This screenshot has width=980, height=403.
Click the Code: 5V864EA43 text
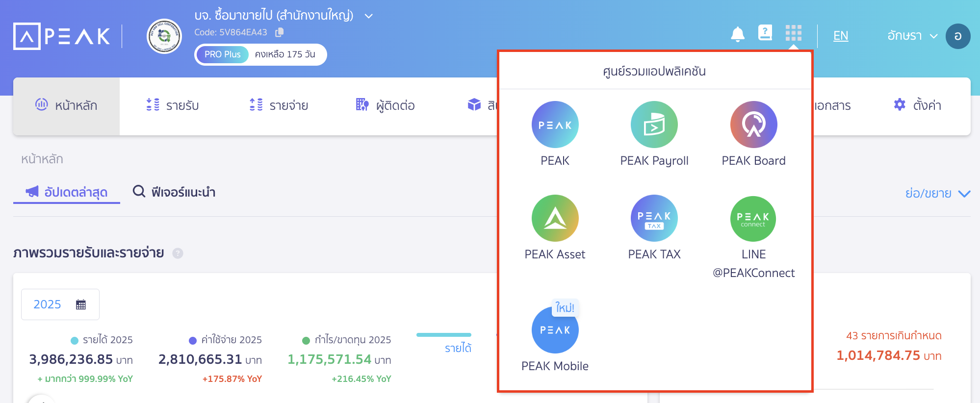coord(231,32)
